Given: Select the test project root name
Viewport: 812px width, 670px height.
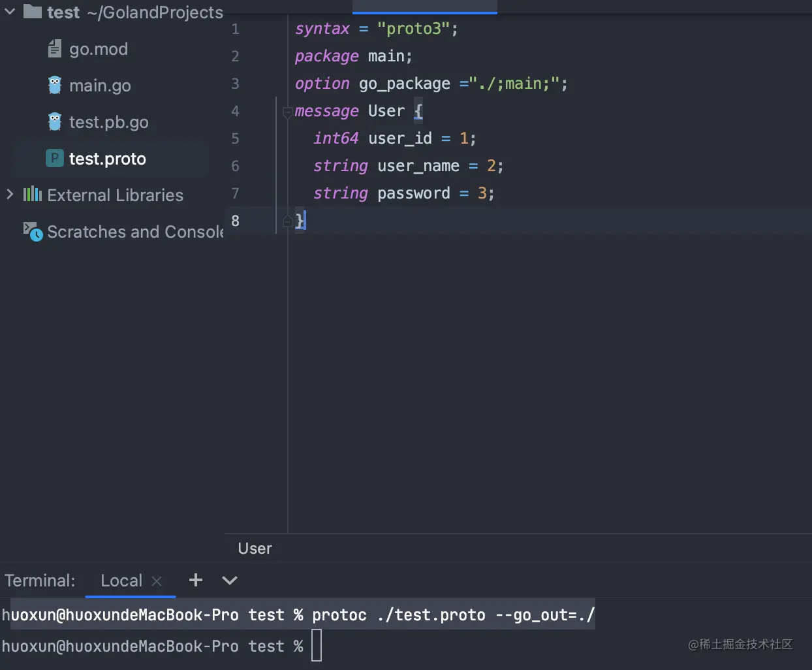Looking at the screenshot, I should (63, 12).
